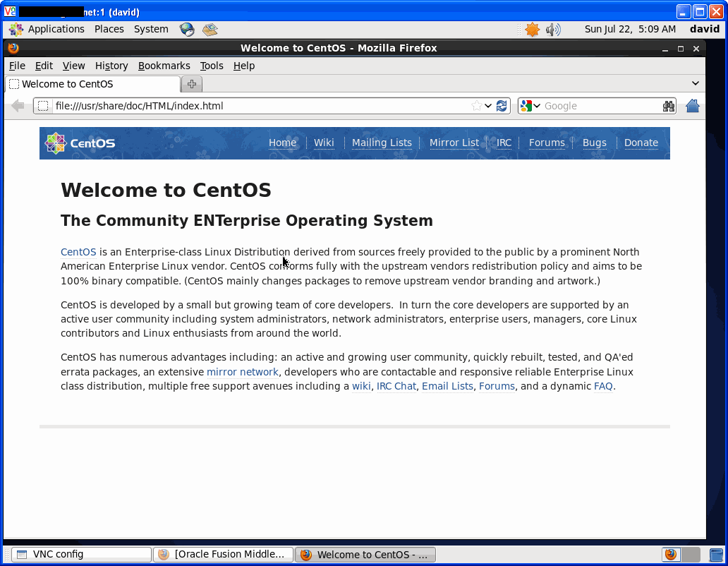Viewport: 728px width, 566px height.
Task: Open the FAQ link
Action: [x=603, y=386]
